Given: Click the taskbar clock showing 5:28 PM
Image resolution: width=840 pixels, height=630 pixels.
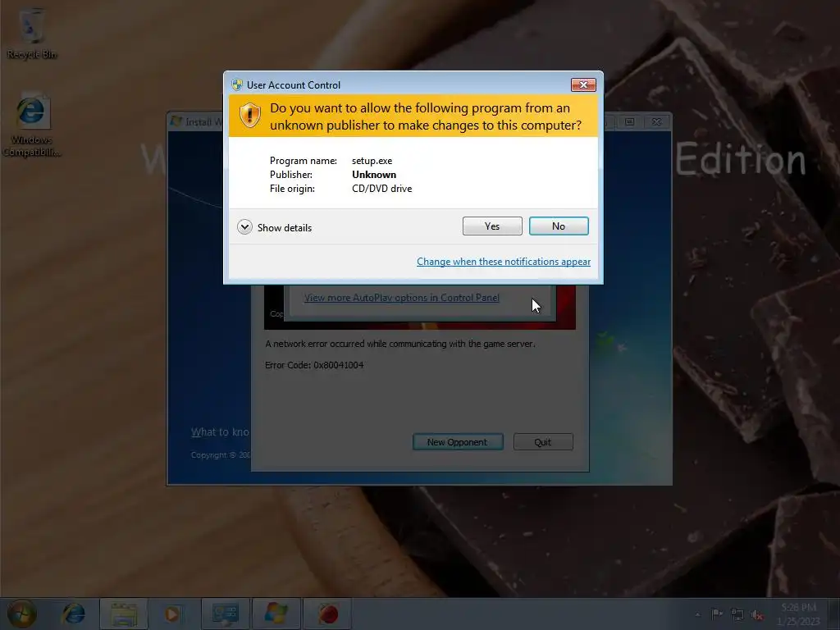Looking at the screenshot, I should pyautogui.click(x=798, y=614).
